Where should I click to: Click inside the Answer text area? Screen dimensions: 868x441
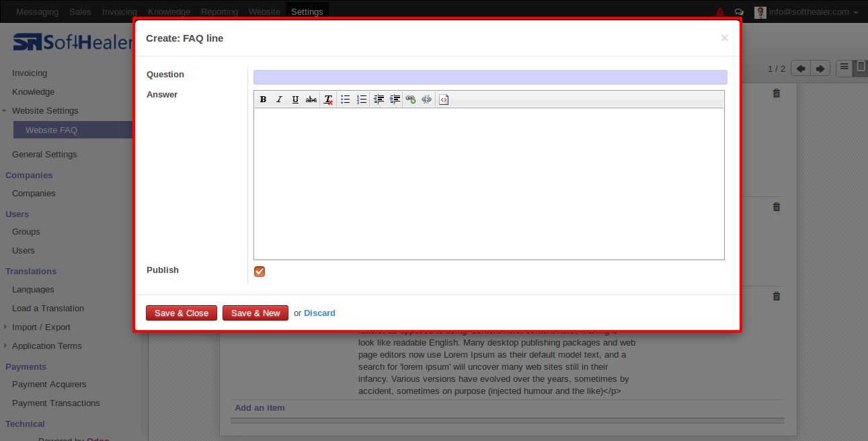[489, 184]
